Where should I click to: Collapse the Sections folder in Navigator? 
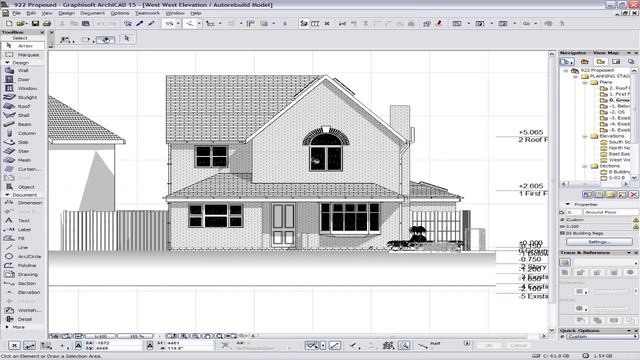585,166
